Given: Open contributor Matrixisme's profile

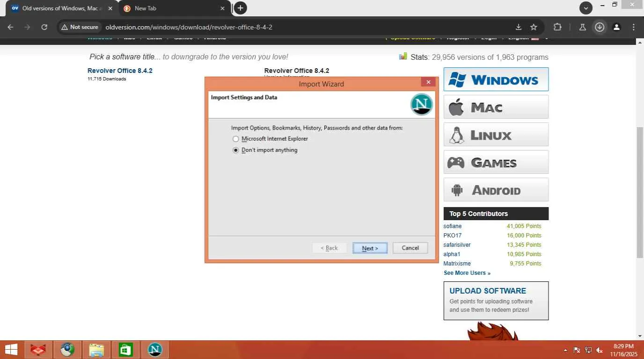Looking at the screenshot, I should click(x=457, y=264).
